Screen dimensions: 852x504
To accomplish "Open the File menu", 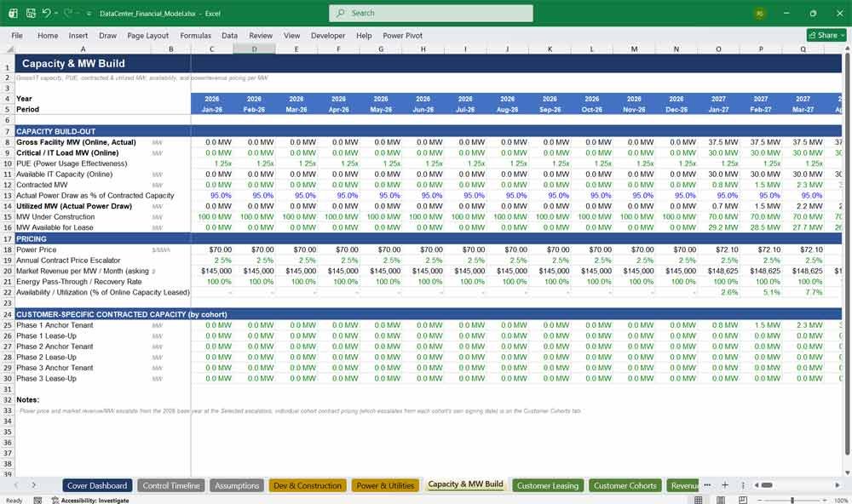I will point(17,35).
